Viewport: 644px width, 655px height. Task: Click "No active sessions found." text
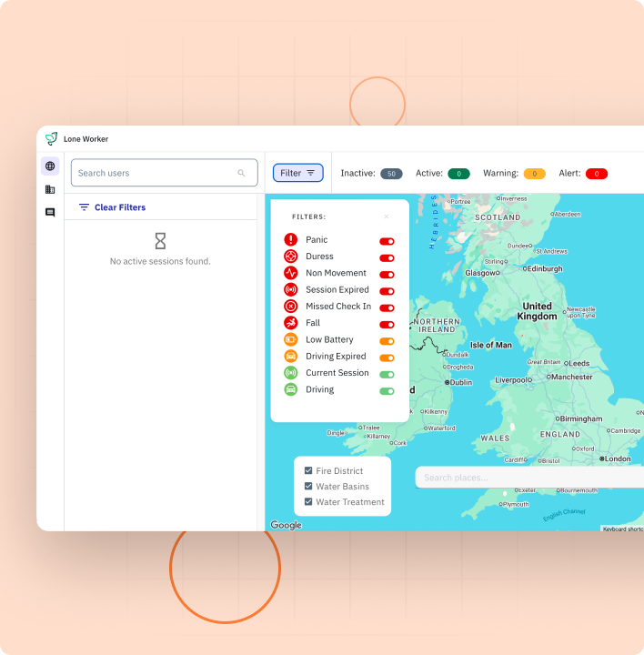pyautogui.click(x=160, y=261)
